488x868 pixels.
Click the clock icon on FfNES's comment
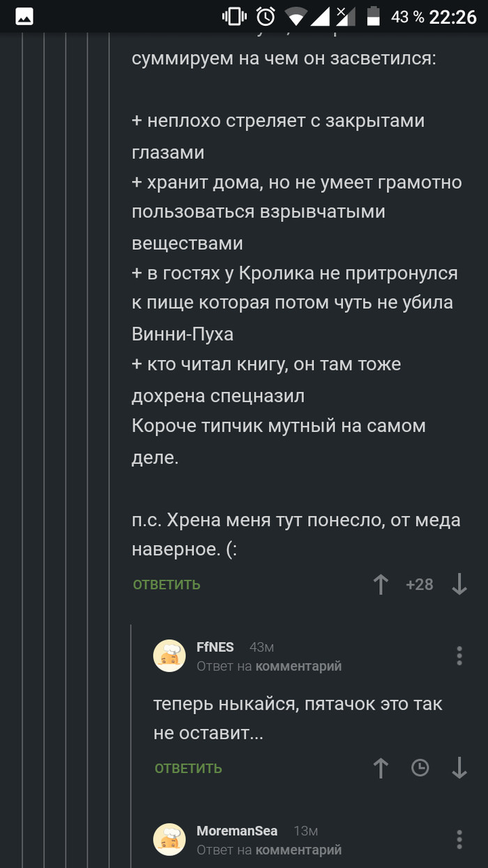tap(420, 768)
